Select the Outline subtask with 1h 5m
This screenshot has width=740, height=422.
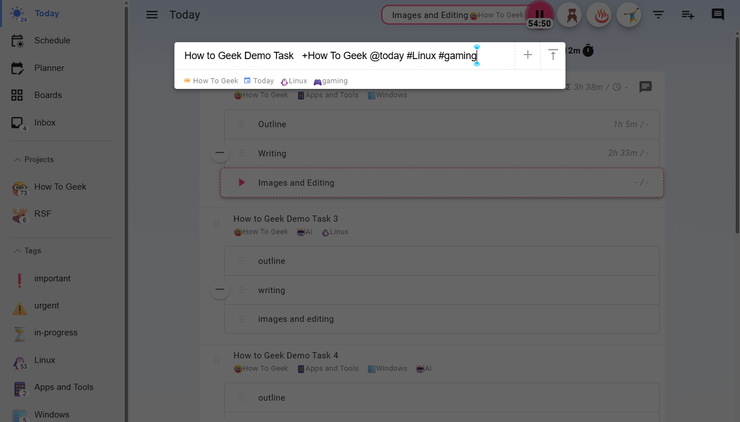[442, 124]
